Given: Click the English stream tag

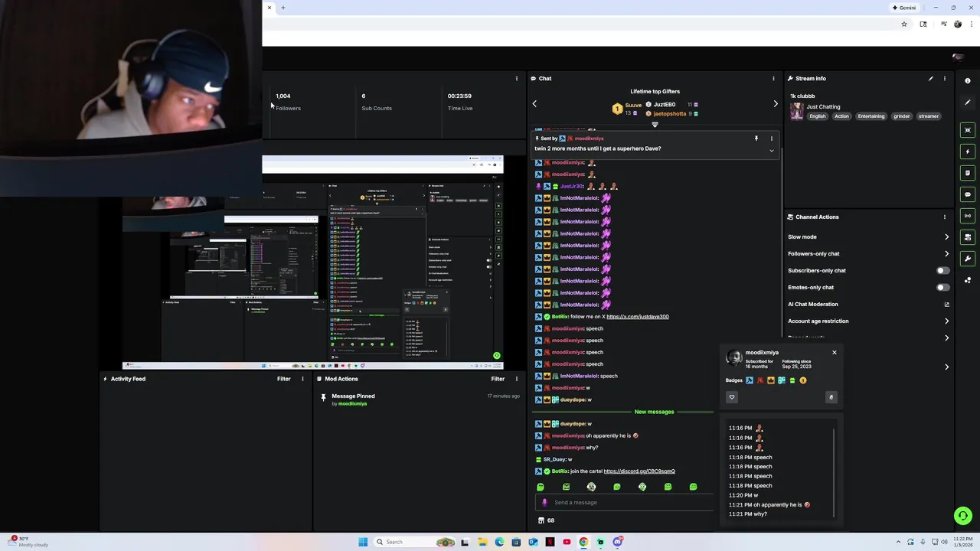Looking at the screenshot, I should tap(818, 116).
